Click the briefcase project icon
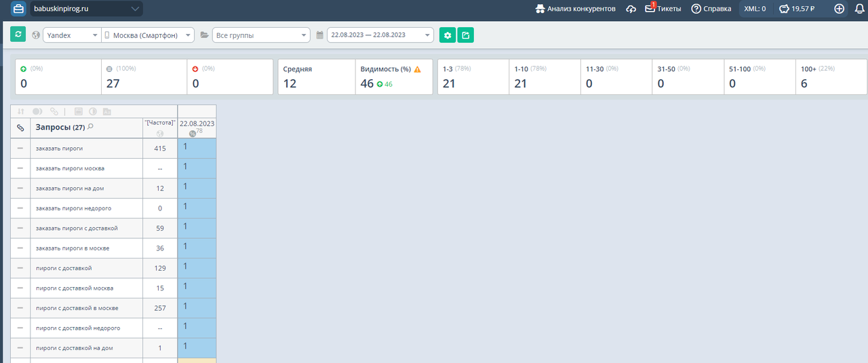The height and width of the screenshot is (363, 868). point(18,9)
